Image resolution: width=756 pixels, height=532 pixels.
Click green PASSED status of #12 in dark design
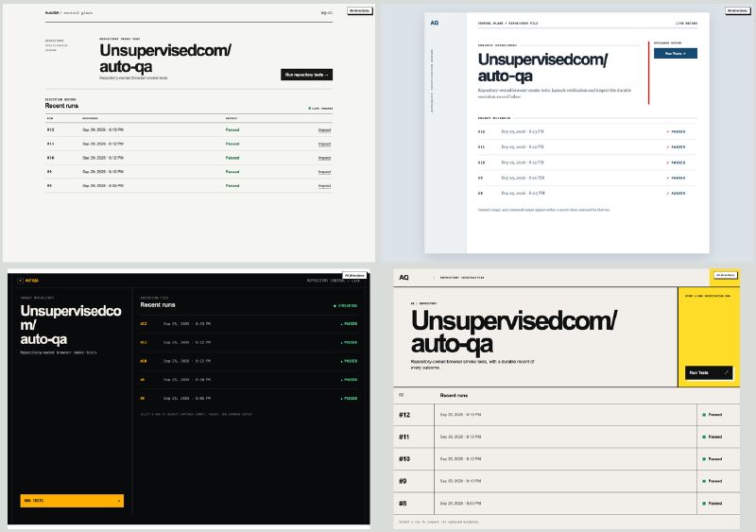click(x=349, y=324)
